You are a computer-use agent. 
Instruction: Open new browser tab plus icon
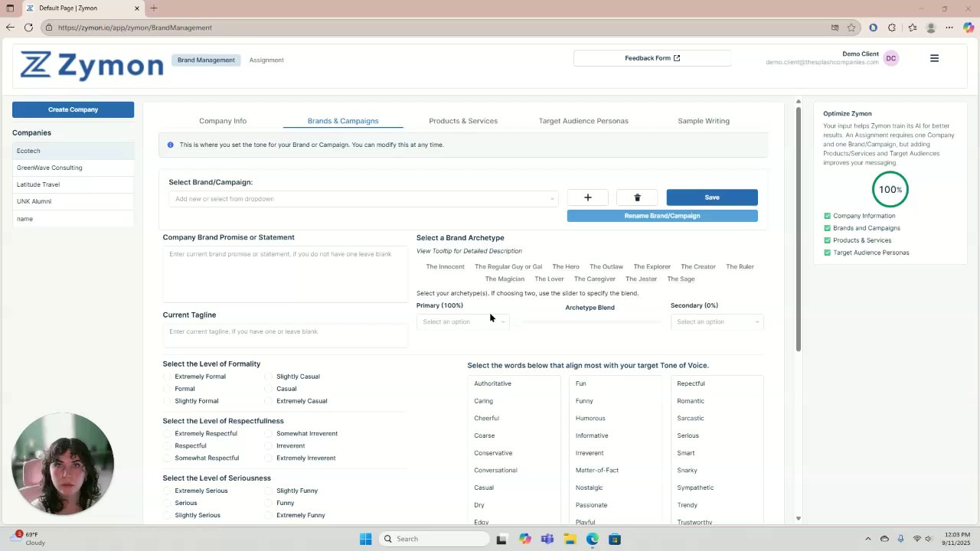tap(154, 8)
